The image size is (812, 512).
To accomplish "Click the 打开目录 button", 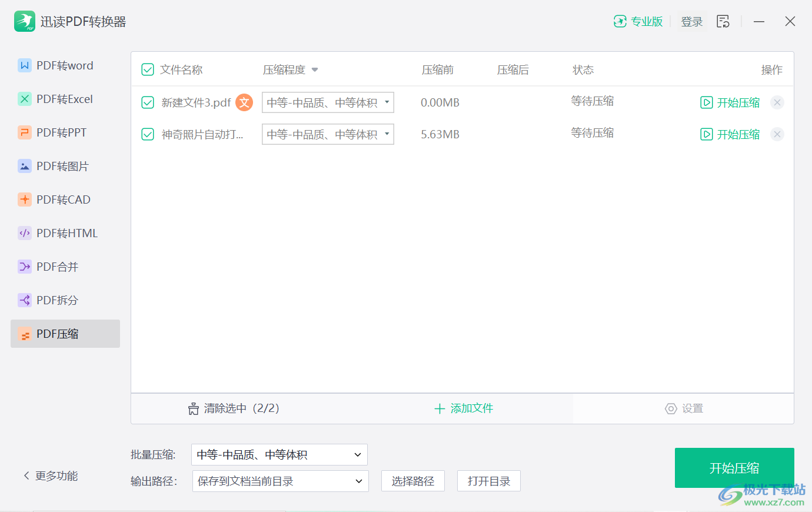I will (489, 481).
